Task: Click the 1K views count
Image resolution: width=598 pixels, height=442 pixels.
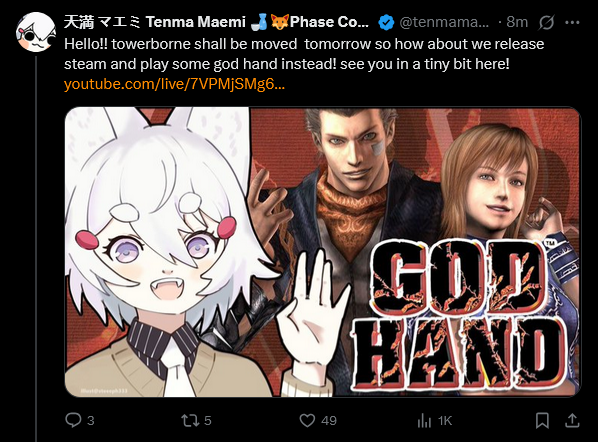Action: 445,421
